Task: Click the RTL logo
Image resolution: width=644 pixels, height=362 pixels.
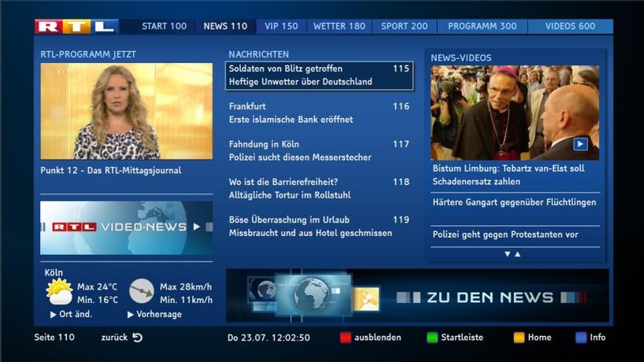Action: tap(76, 27)
